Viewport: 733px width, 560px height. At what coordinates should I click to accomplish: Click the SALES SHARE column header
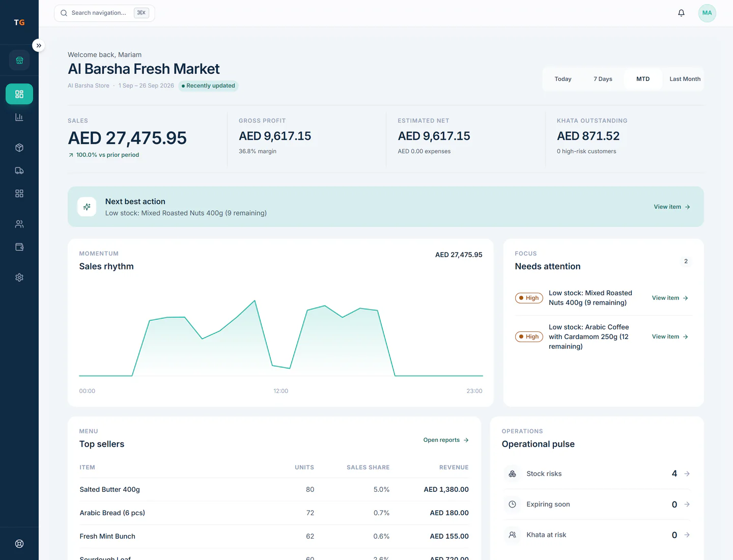[368, 467]
